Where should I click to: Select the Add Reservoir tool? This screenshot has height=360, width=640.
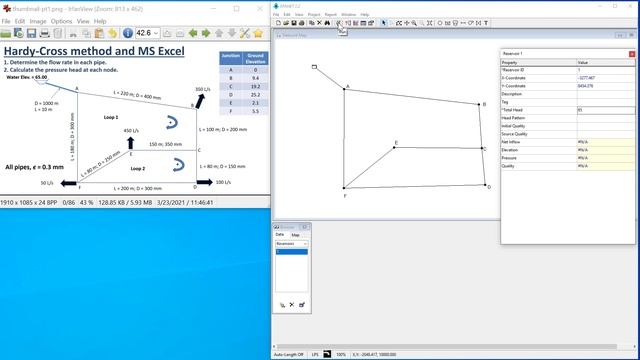448,23
